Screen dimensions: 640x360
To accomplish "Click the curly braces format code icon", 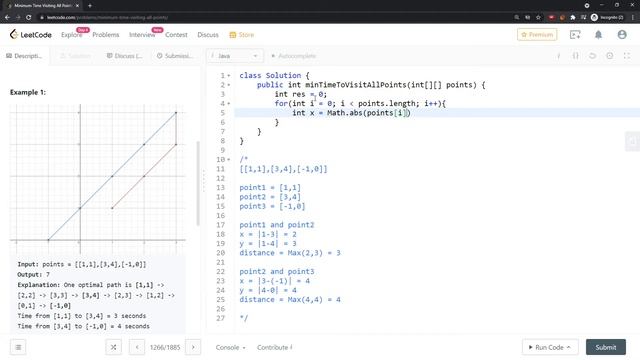I will pos(575,56).
